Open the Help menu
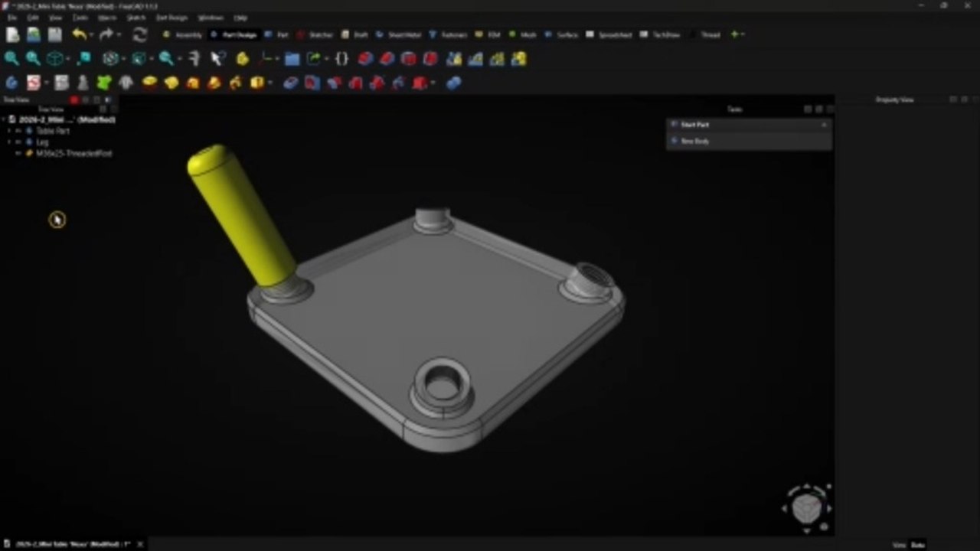 click(240, 18)
